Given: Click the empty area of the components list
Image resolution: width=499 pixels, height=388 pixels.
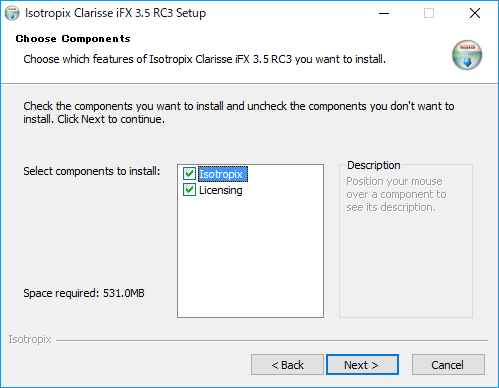Looking at the screenshot, I should [250, 257].
